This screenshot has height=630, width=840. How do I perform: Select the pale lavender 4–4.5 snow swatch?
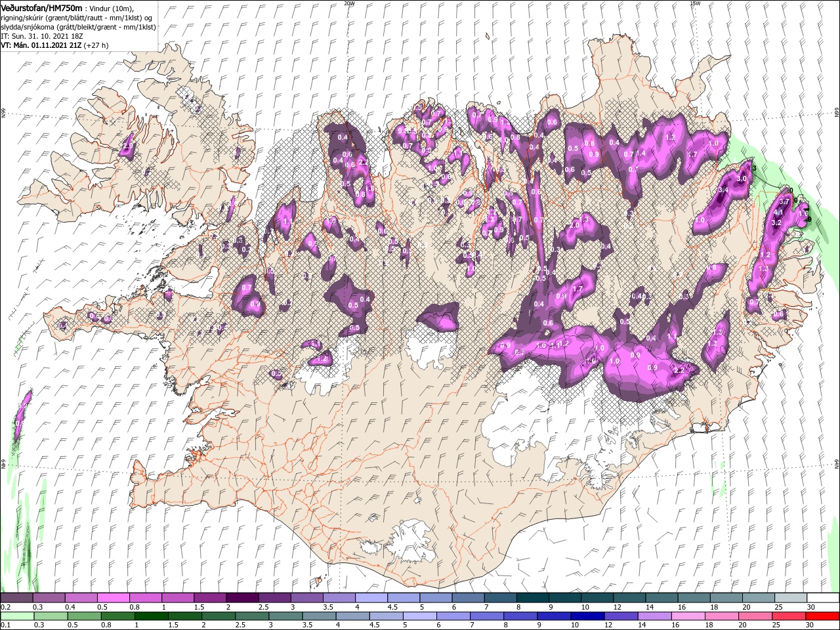(x=371, y=598)
